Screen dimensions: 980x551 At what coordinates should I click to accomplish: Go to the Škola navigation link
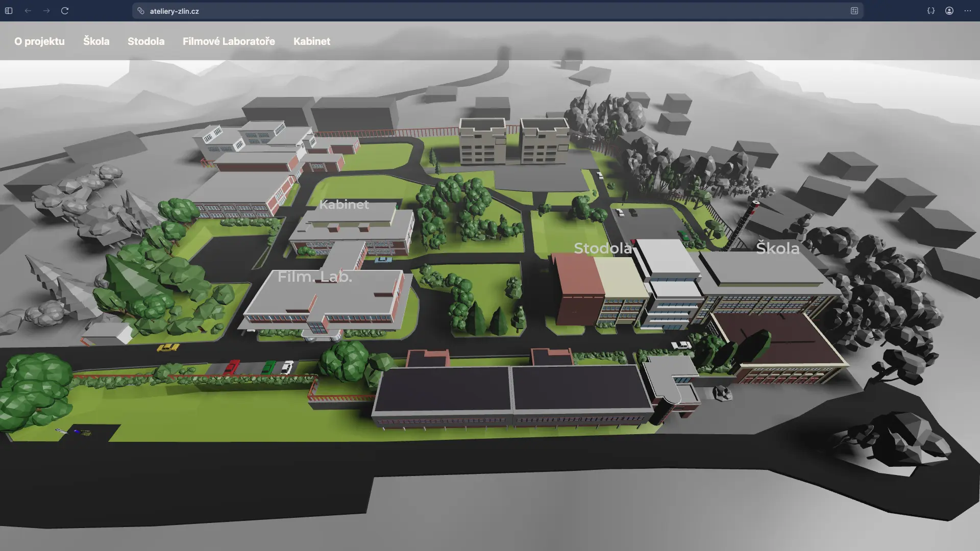coord(96,41)
